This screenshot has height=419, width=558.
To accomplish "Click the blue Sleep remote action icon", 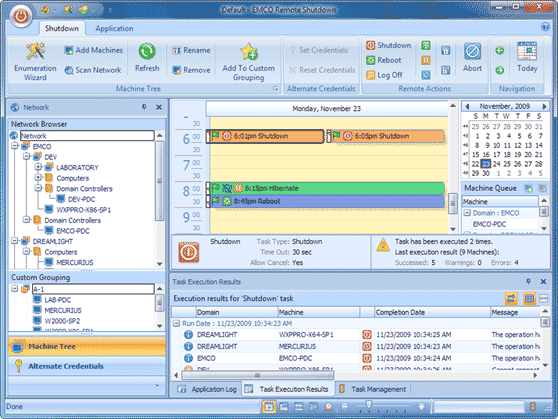I will tap(426, 75).
